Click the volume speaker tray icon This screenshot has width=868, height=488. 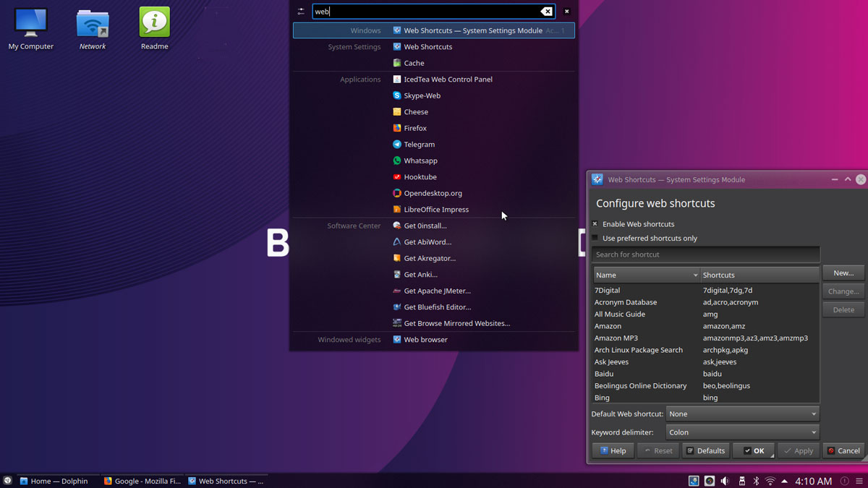coord(725,481)
